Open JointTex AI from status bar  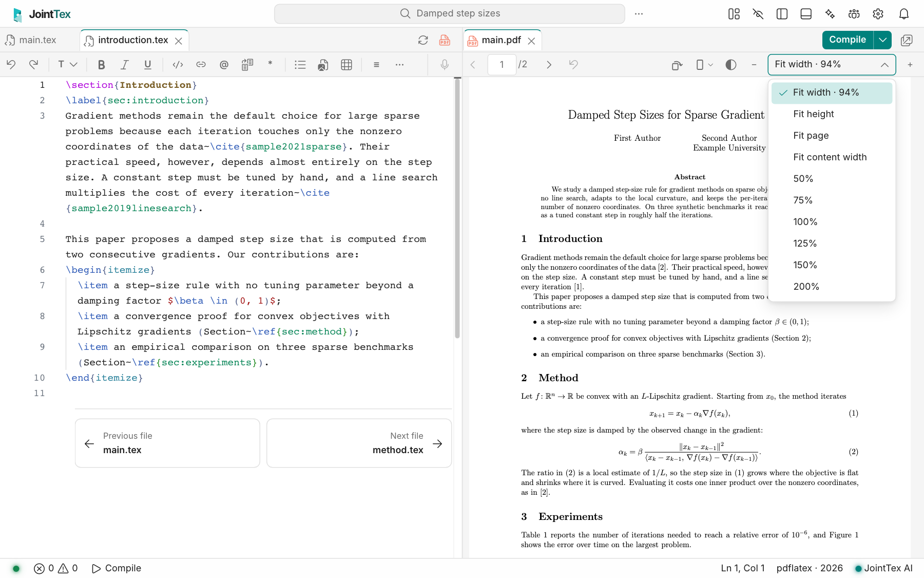coord(883,568)
